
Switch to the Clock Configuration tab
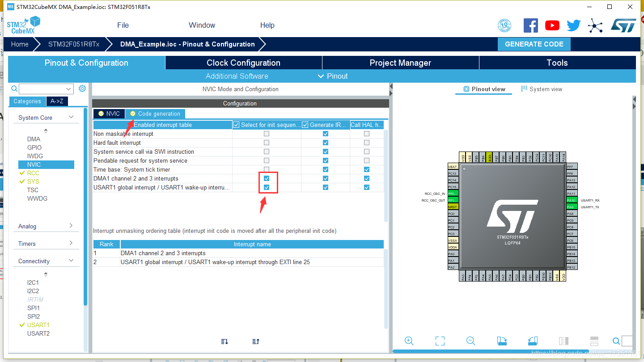pos(244,63)
